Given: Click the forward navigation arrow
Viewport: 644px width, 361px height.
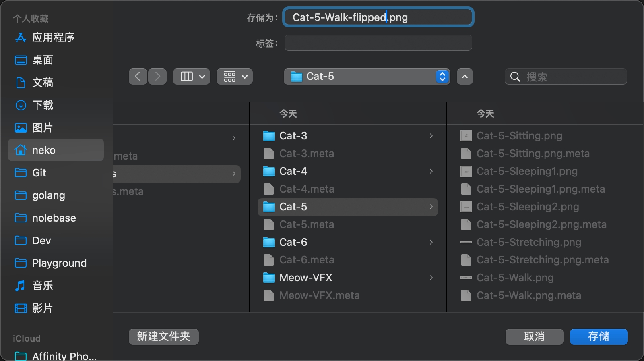Looking at the screenshot, I should (x=157, y=77).
